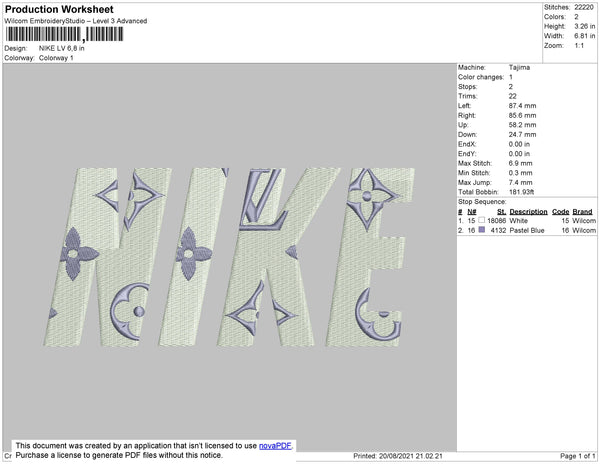Click the NIKE embroidery design preview
Screen dimensions: 600x464
pos(229,257)
